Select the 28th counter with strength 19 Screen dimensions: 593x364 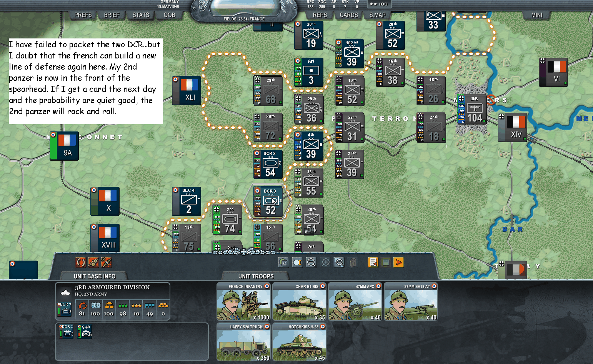309,35
